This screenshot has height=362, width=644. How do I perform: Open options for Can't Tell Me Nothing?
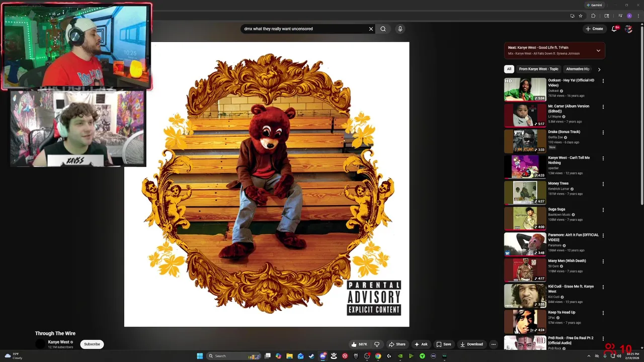click(603, 158)
